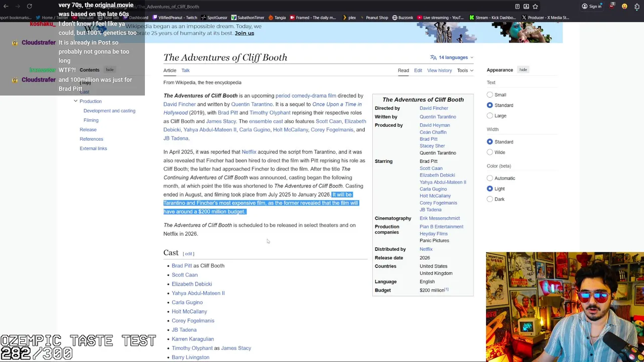Open the period comedy-drama film link

click(305, 96)
